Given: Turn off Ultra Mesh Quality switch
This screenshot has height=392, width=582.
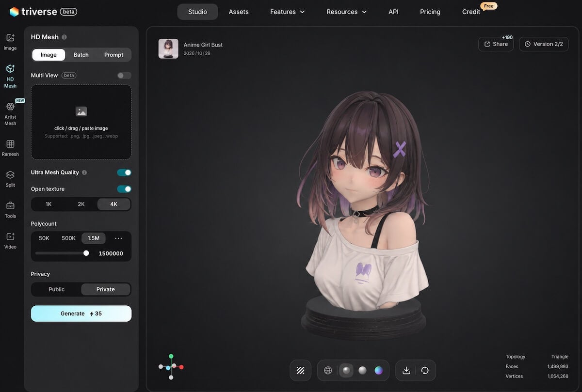Looking at the screenshot, I should [124, 172].
